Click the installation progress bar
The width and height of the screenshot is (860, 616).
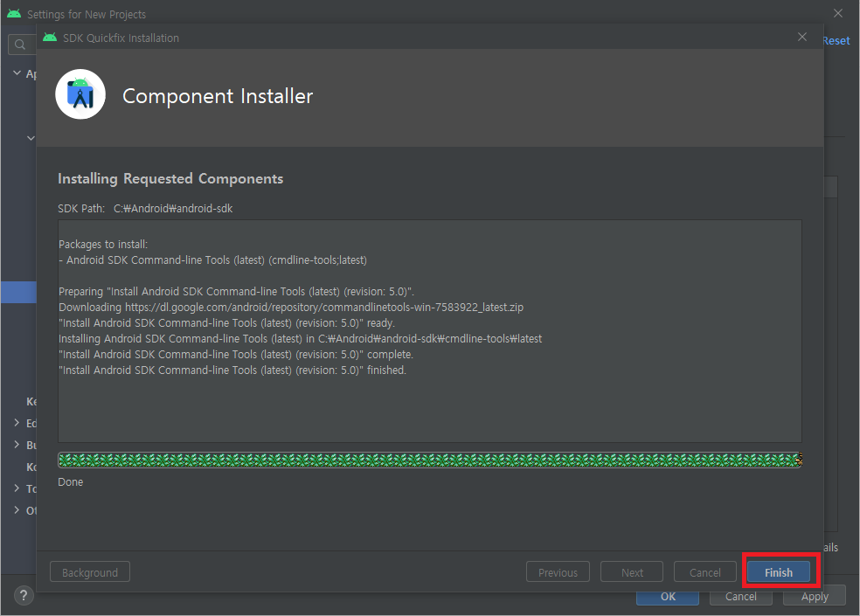(x=430, y=460)
